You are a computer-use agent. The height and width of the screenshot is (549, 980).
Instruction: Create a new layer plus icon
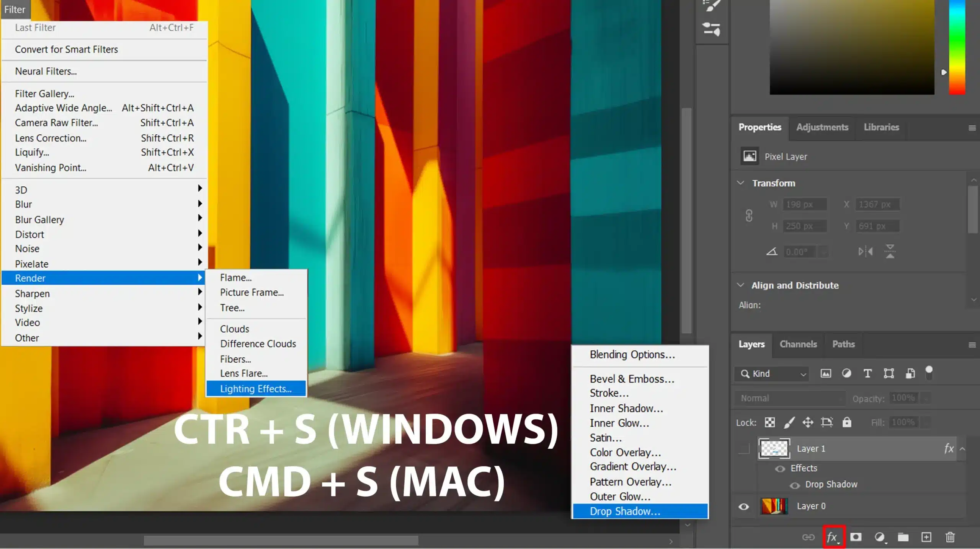point(926,537)
